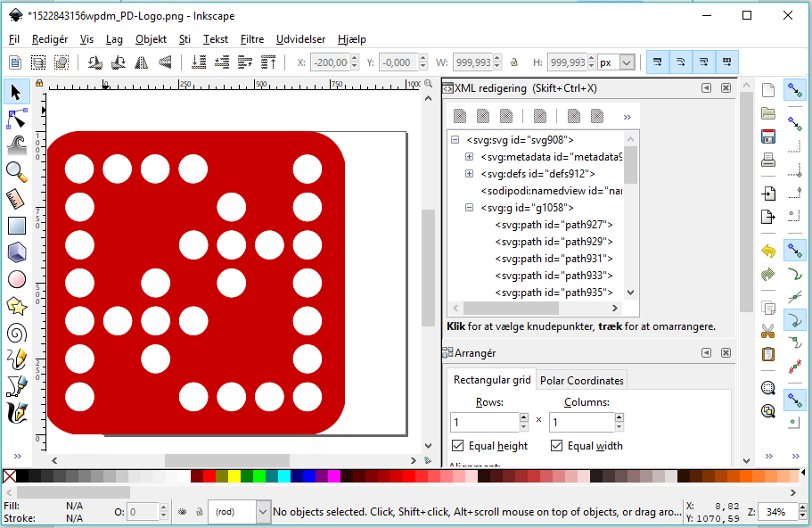Select the Selector arrow tool
The width and height of the screenshot is (812, 528).
click(x=17, y=92)
